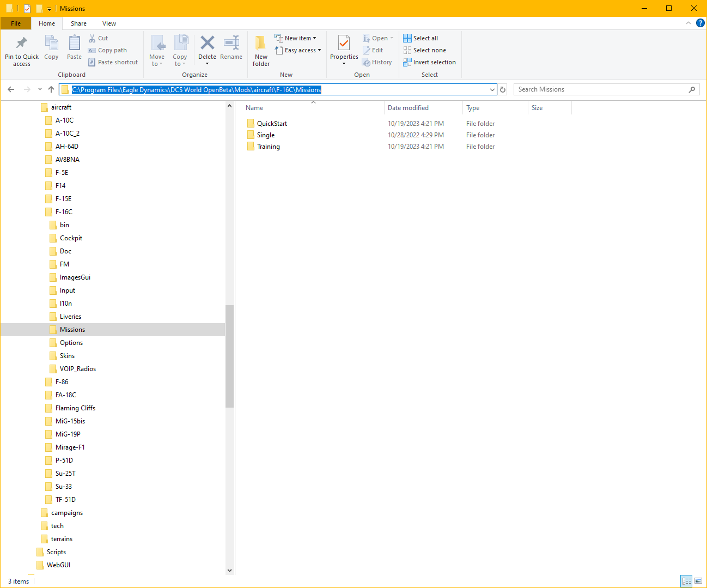Open the Help question mark icon

[700, 23]
